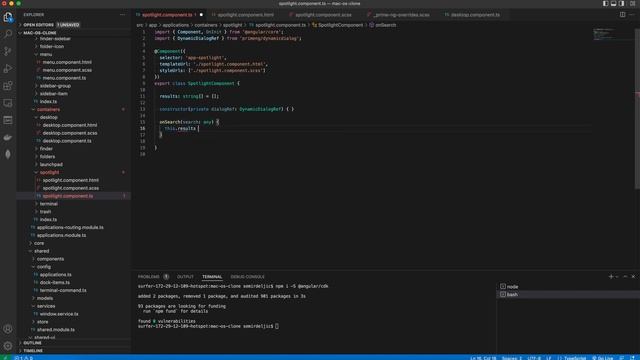Screen dimensions: 640x360
Task: Open the Debug Console panel tab
Action: pyautogui.click(x=247, y=277)
